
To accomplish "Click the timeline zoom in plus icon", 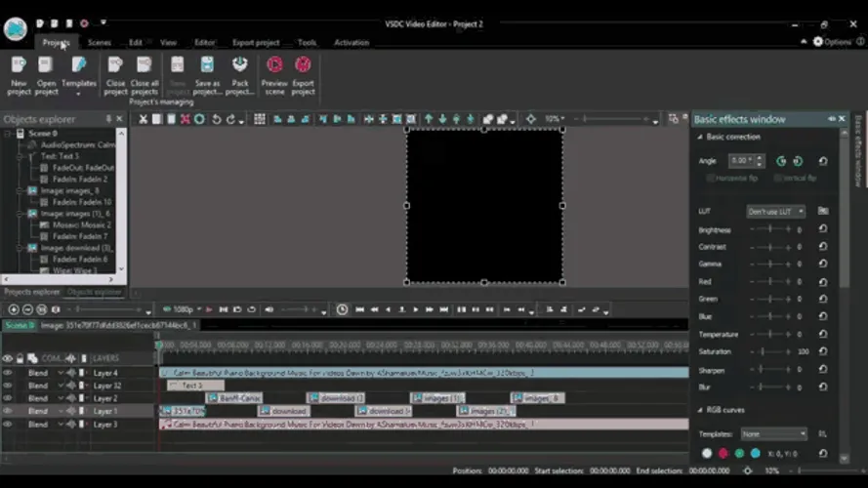I will pyautogui.click(x=14, y=309).
